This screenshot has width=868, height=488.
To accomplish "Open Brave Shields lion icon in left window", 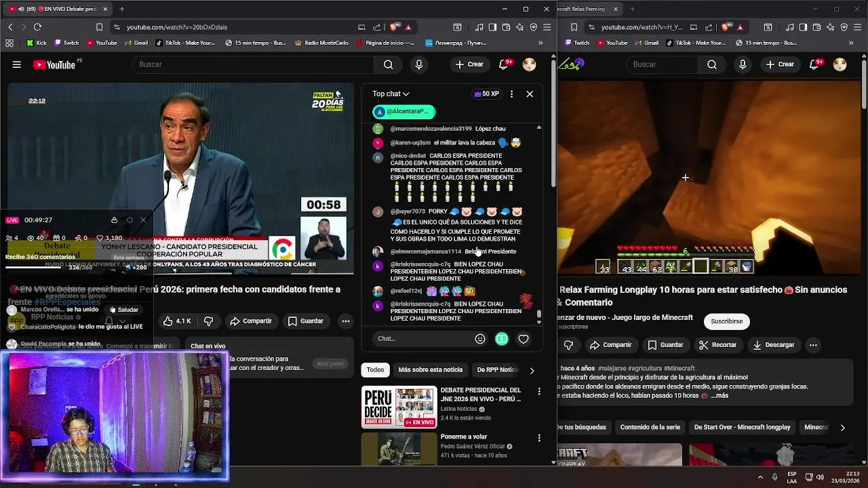I will point(394,27).
